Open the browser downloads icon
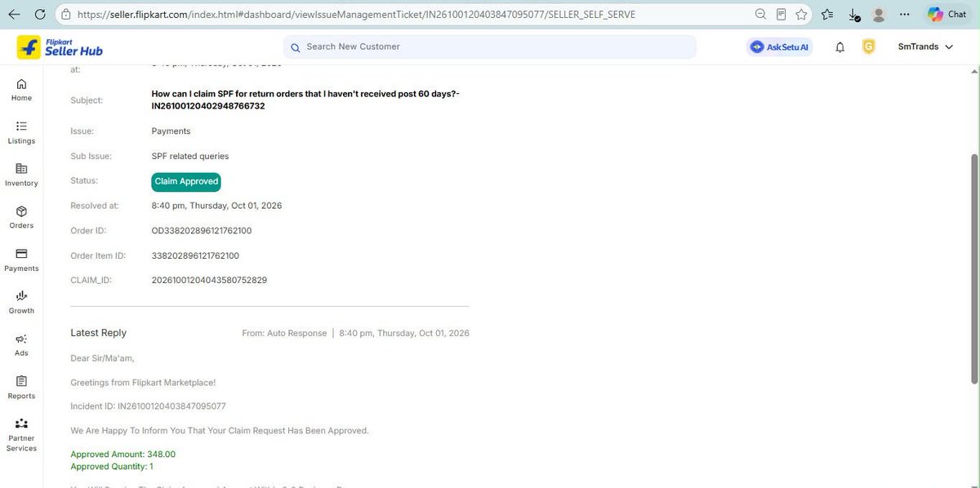Screen dimensions: 980x488 pyautogui.click(x=853, y=15)
